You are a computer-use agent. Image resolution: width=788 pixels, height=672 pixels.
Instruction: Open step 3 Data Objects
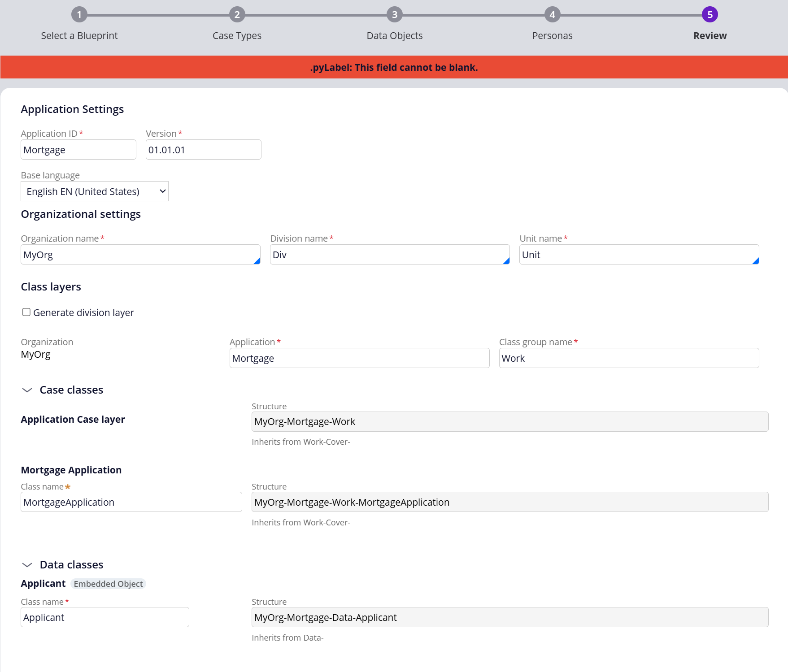394,15
